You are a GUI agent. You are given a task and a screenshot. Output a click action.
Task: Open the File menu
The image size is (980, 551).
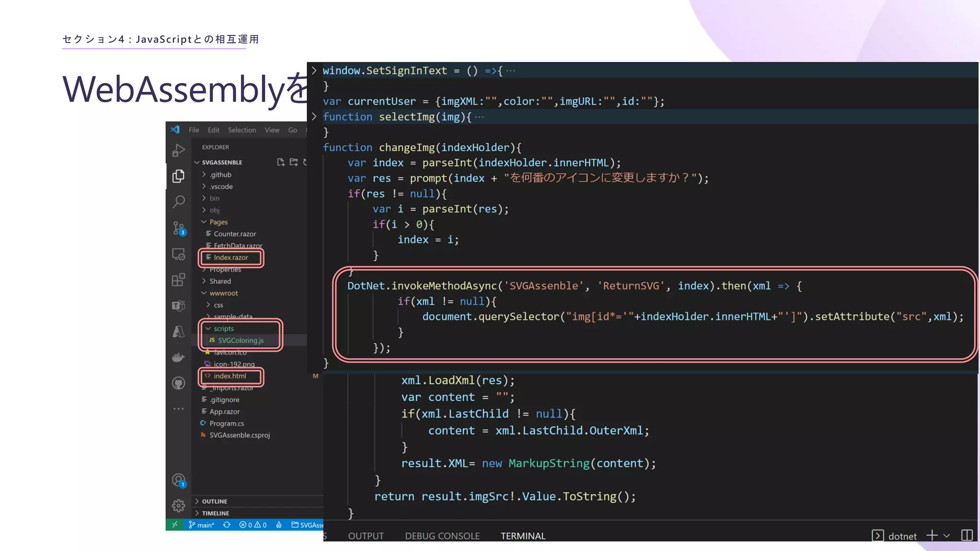point(194,130)
